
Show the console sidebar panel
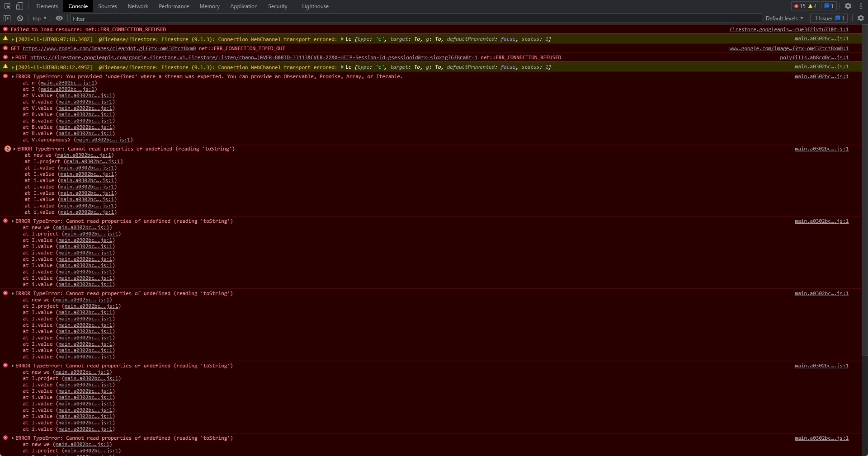(7, 18)
